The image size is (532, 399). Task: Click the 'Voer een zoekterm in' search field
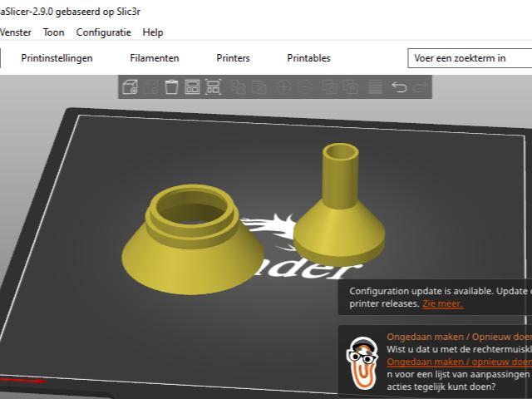click(470, 58)
